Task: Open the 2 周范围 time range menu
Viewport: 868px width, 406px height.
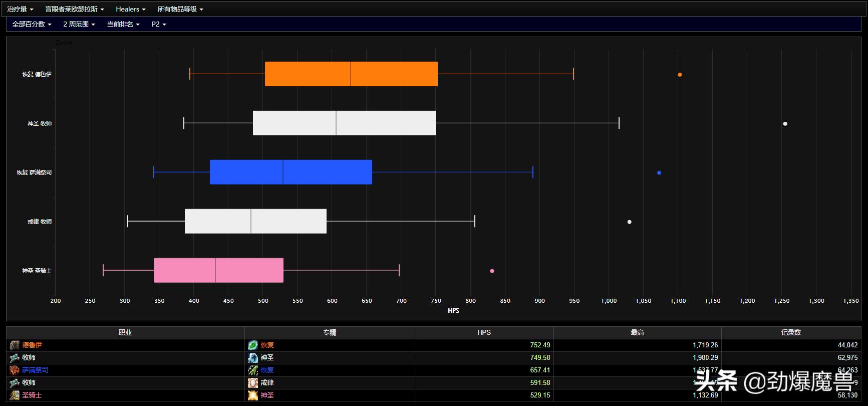Action: click(79, 24)
